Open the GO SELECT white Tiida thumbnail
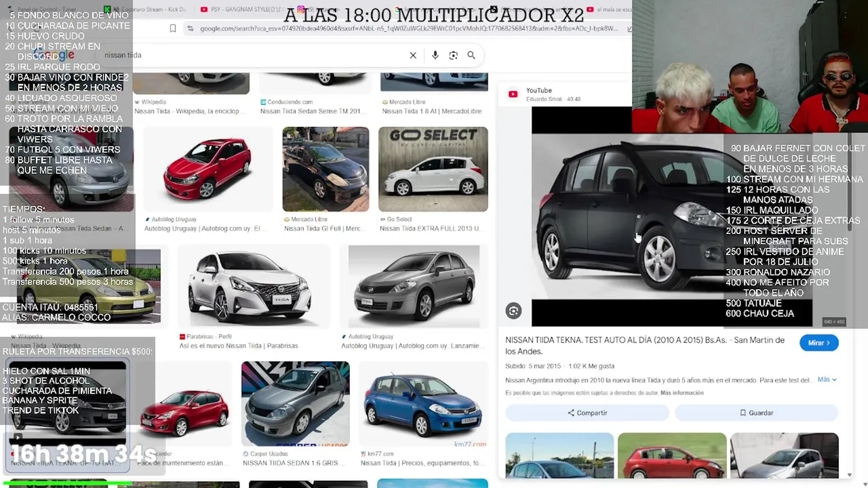This screenshot has height=488, width=868. [433, 169]
